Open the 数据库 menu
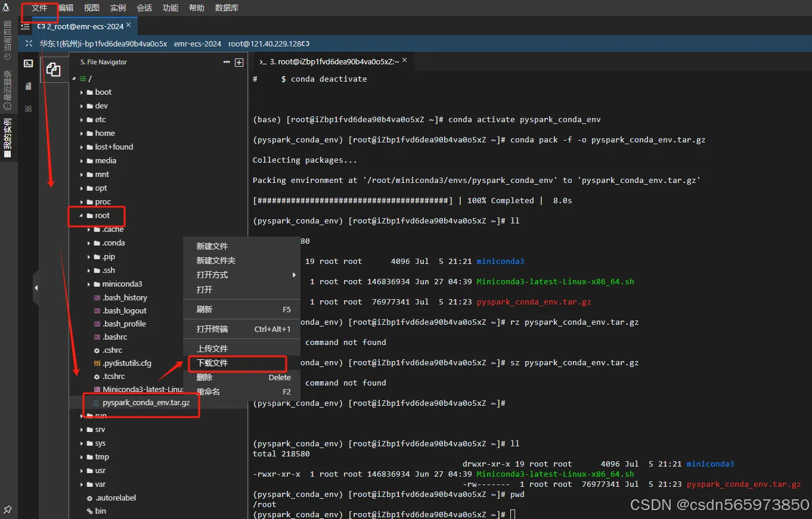The height and width of the screenshot is (519, 812). coord(227,8)
